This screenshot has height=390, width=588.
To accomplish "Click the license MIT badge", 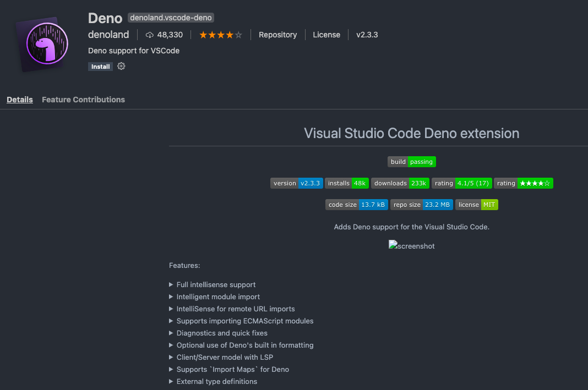I will pyautogui.click(x=477, y=205).
